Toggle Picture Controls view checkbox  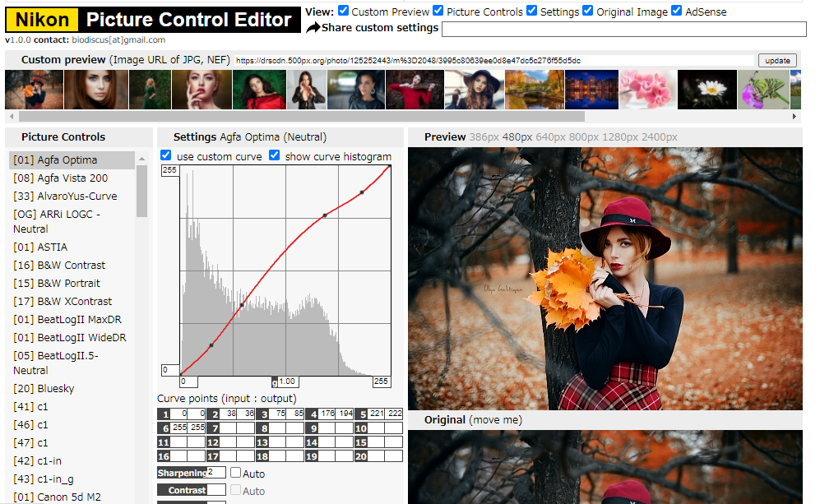(x=438, y=11)
